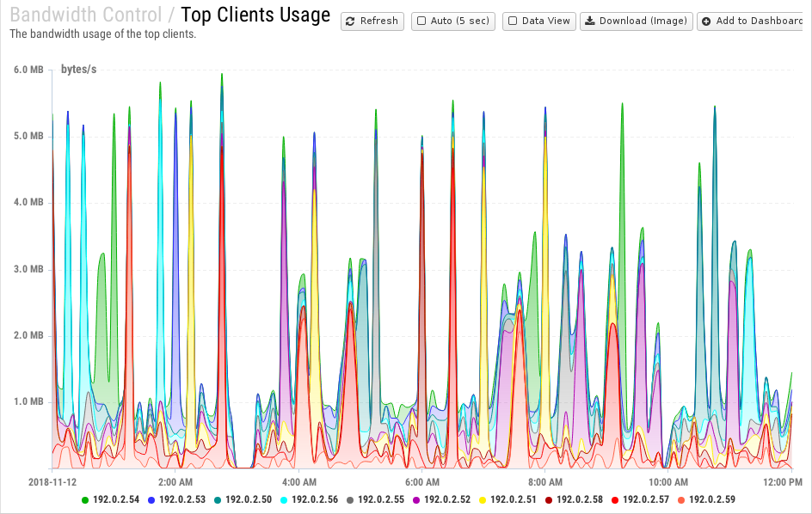Click the download tray icon
The height and width of the screenshot is (514, 812).
(590, 21)
